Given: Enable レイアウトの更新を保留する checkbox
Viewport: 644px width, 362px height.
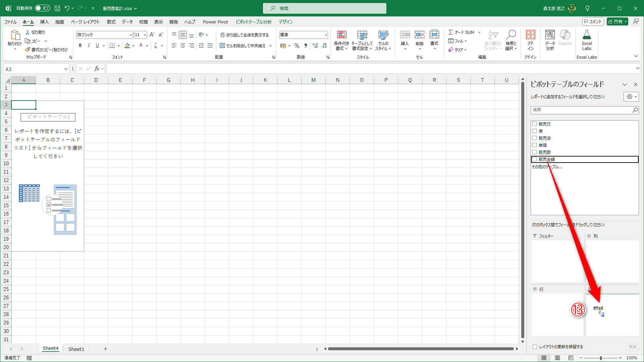Looking at the screenshot, I should coord(535,347).
